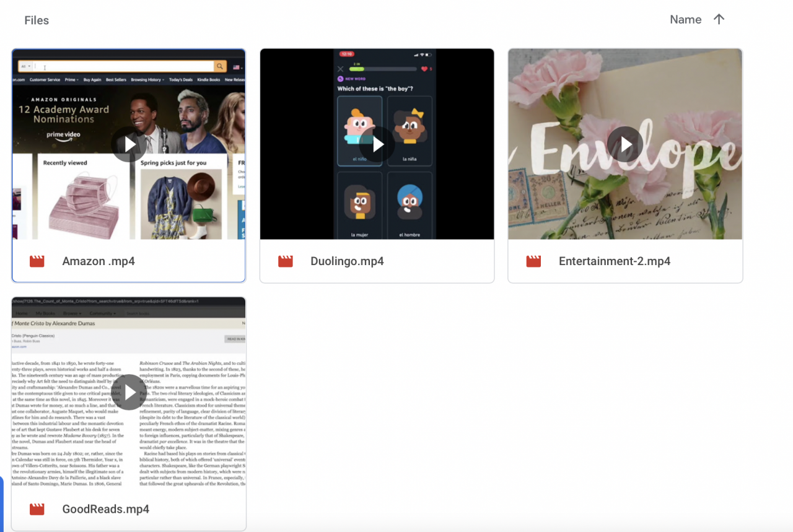Select the GoodReads.mp4 file name
The image size is (793, 532).
(106, 509)
